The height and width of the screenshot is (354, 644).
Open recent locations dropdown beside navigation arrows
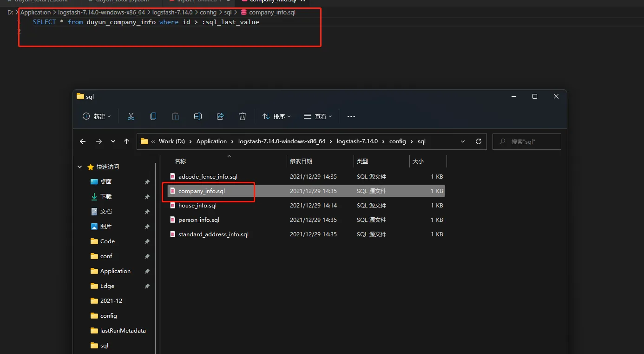(113, 141)
